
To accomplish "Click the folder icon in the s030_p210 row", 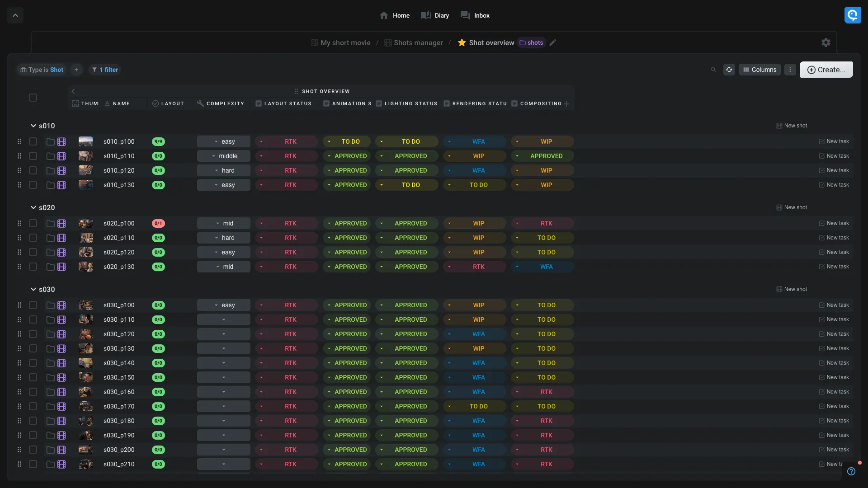I will pos(51,464).
